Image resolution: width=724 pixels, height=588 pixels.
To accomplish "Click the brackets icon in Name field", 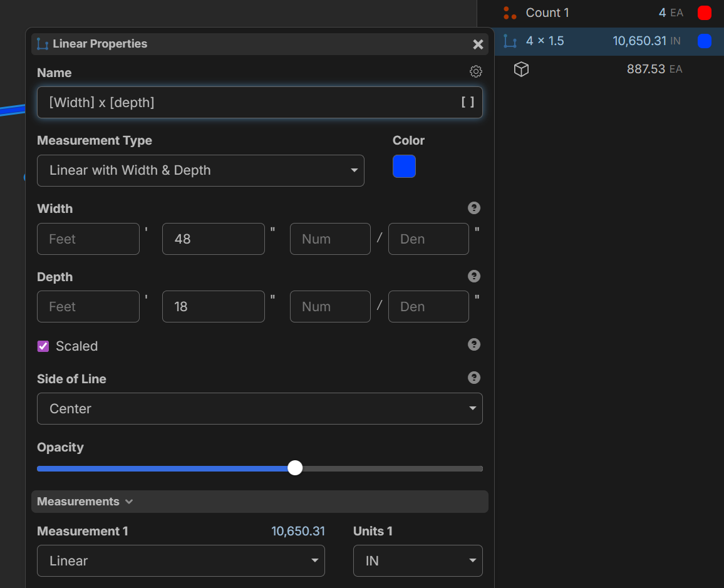I will point(467,102).
